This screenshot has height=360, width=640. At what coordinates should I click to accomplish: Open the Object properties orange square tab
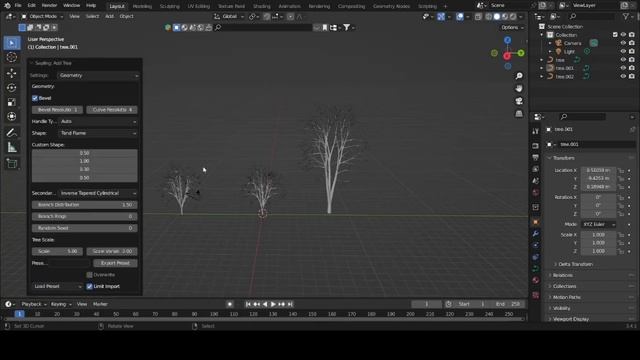(536, 222)
